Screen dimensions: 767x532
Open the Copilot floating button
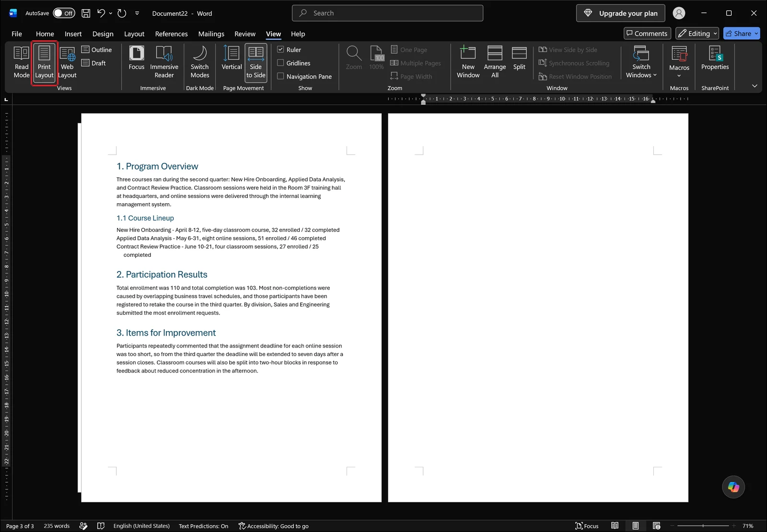pyautogui.click(x=733, y=487)
